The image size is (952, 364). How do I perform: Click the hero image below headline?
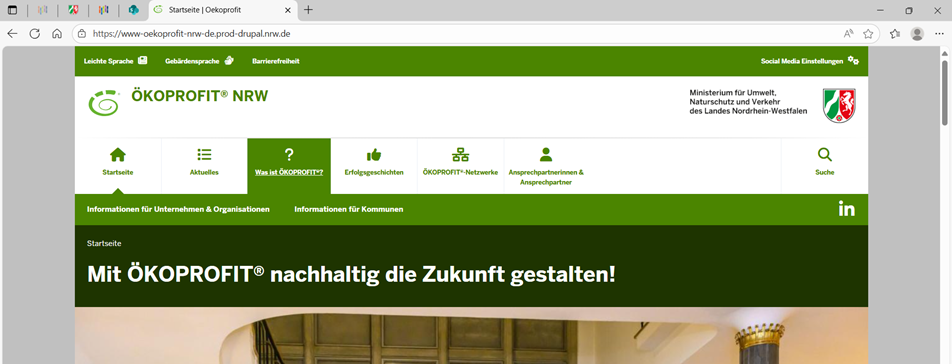pyautogui.click(x=471, y=335)
